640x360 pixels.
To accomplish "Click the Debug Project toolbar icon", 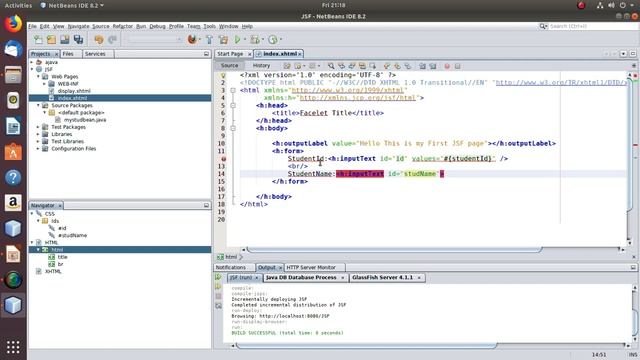I will pos(255,40).
